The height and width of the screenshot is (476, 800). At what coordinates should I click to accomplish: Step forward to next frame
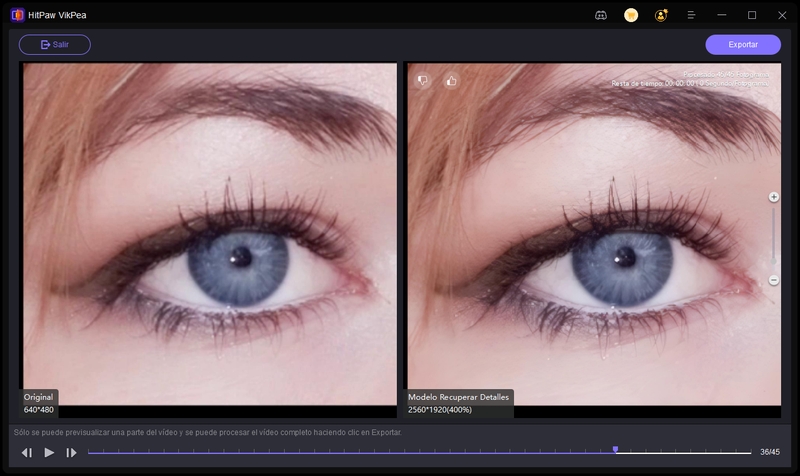coord(71,453)
